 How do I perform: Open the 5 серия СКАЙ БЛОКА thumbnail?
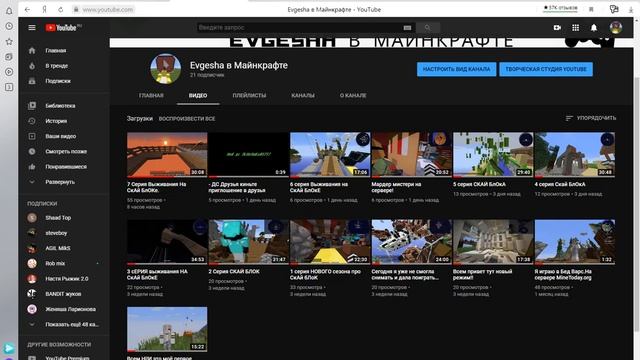coord(493,155)
